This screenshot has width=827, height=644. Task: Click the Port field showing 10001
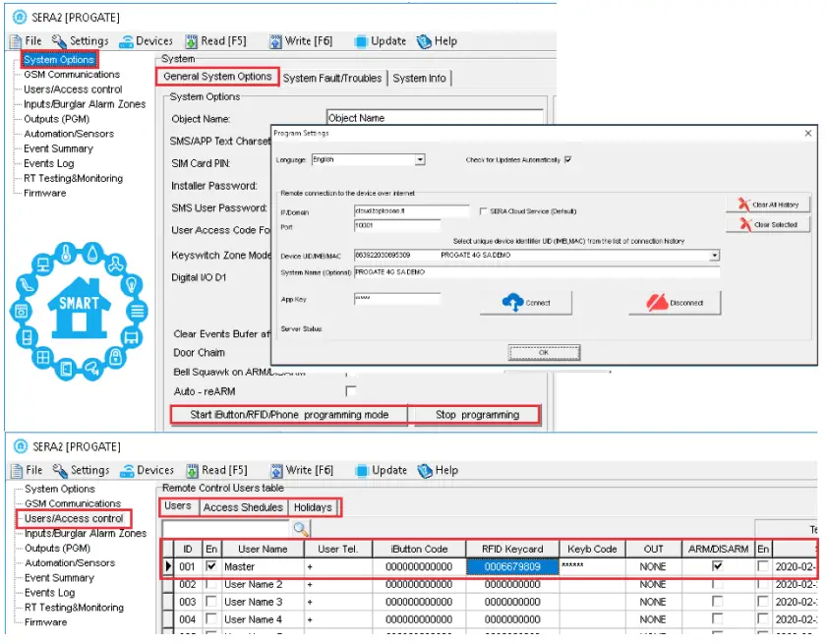pos(396,226)
